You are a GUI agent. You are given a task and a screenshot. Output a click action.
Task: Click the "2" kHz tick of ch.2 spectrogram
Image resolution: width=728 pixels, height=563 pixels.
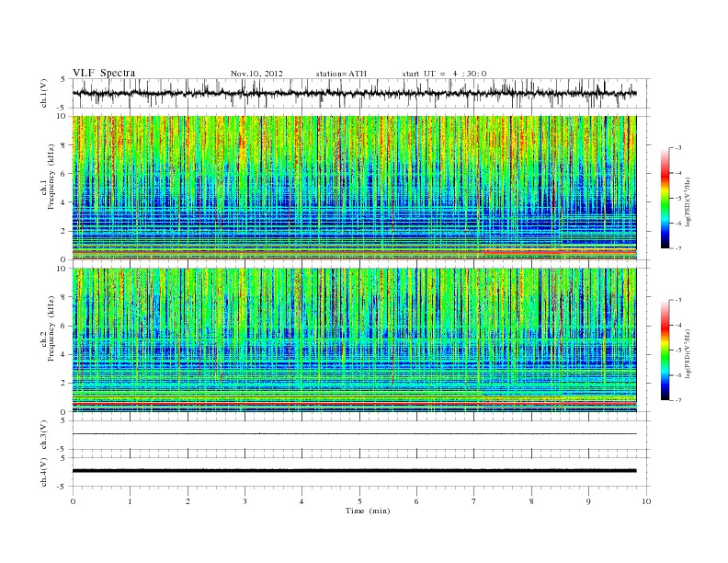coord(64,384)
